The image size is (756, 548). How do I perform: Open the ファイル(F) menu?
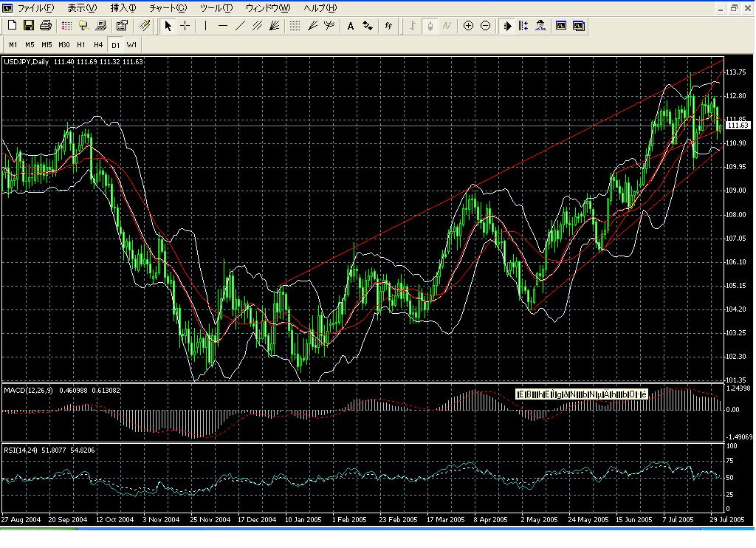click(x=35, y=8)
